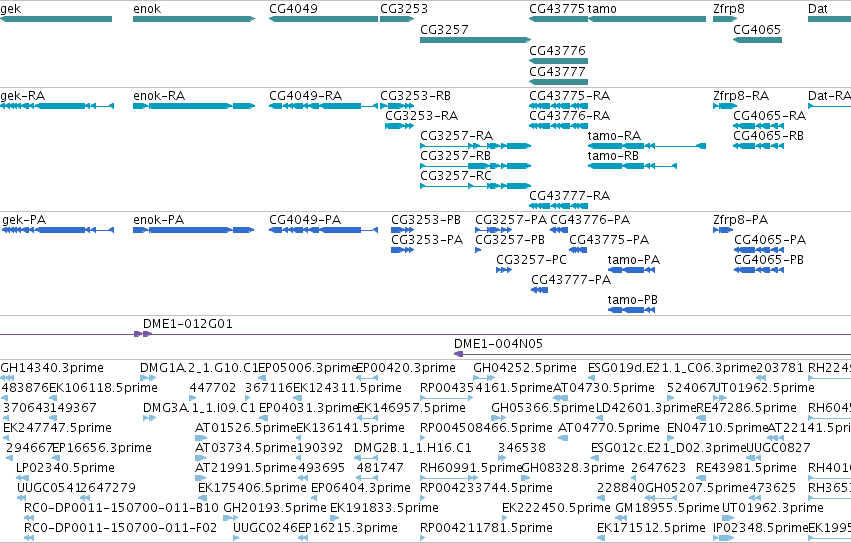This screenshot has width=851, height=543.
Task: Select the CG3257-RB transcript label
Action: 455,156
